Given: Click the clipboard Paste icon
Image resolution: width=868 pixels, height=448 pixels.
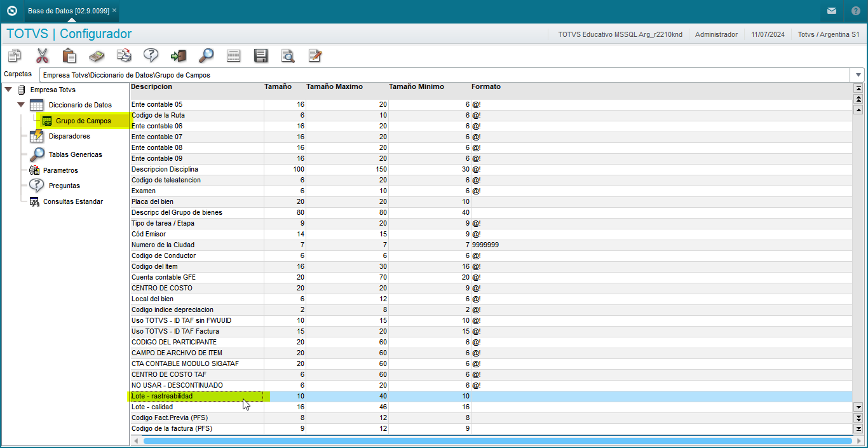Looking at the screenshot, I should click(69, 56).
